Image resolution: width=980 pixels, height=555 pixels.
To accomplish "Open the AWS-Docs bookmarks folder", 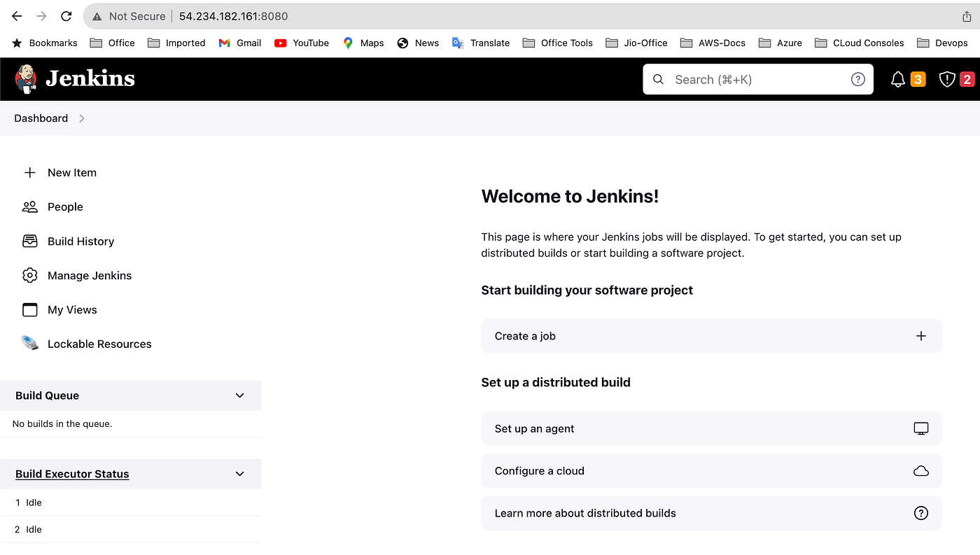I will pyautogui.click(x=713, y=43).
